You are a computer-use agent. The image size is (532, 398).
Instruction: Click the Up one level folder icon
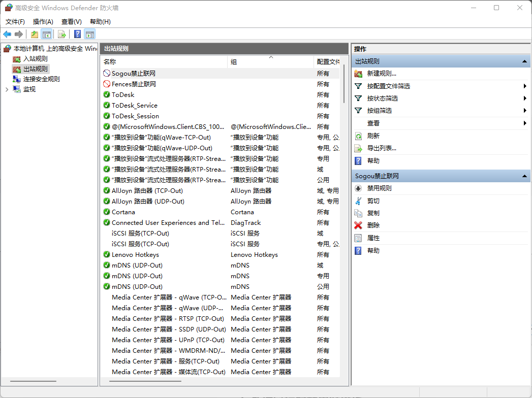coord(34,34)
